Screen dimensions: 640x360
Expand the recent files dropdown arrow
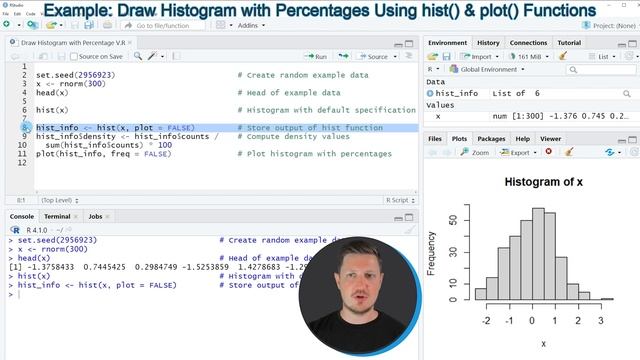tap(61, 25)
